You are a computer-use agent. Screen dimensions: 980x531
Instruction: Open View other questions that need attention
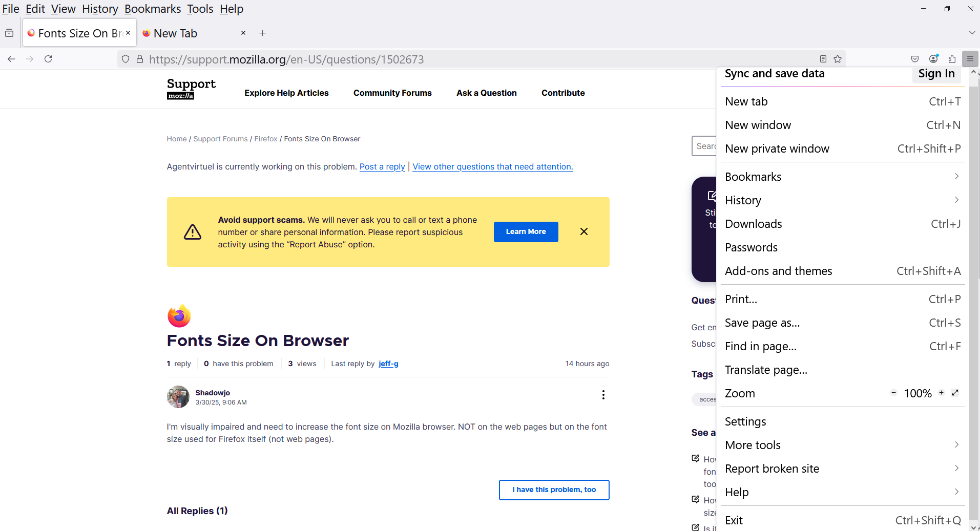coord(493,166)
